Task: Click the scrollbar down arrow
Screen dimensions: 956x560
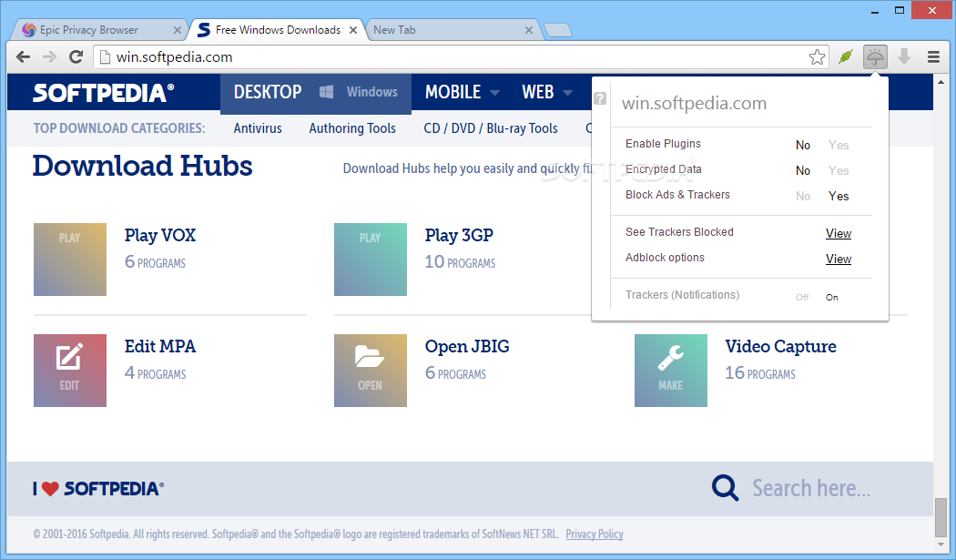Action: 941,545
